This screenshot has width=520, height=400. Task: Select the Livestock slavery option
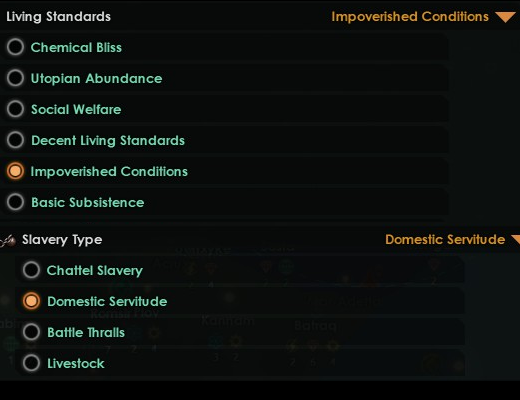pos(31,363)
